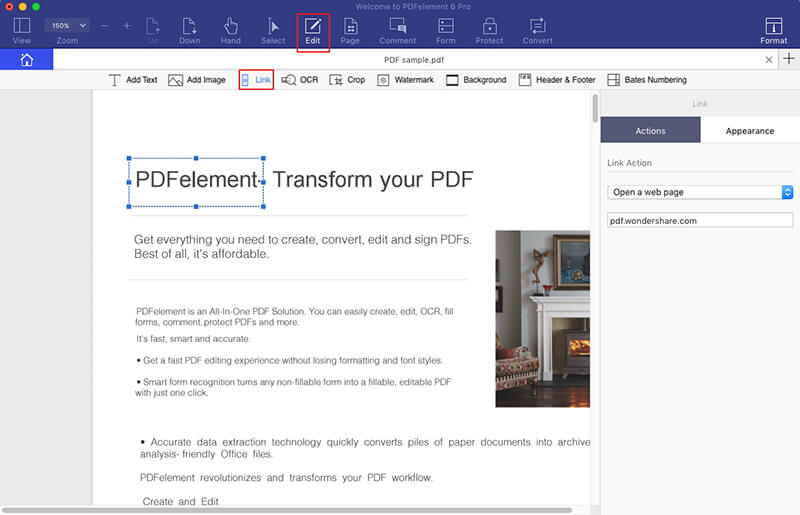Switch to the Appearance tab

(x=750, y=130)
